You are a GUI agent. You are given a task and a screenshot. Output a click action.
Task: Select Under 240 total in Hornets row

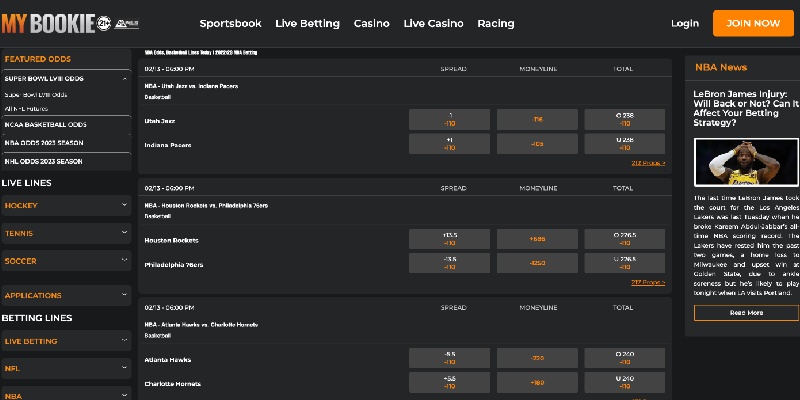click(624, 383)
